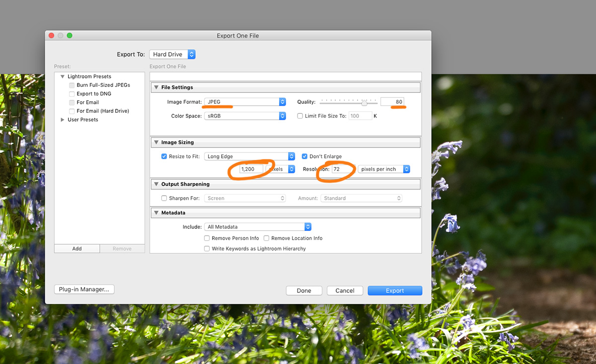Open the Plug-in Manager

coord(84,290)
